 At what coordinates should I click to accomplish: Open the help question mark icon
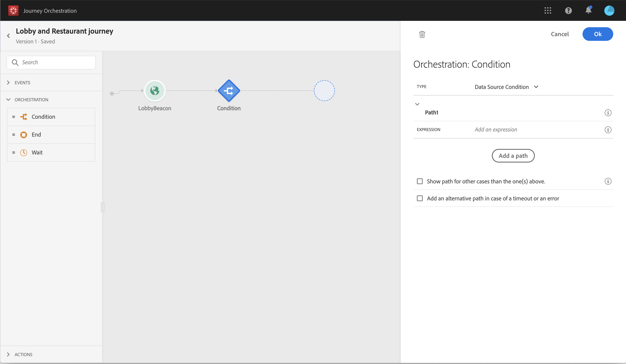[568, 10]
